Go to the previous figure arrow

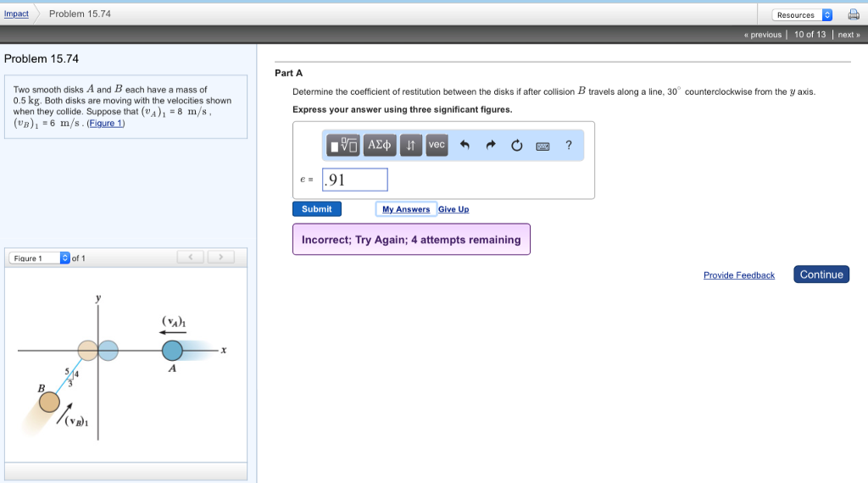click(192, 257)
